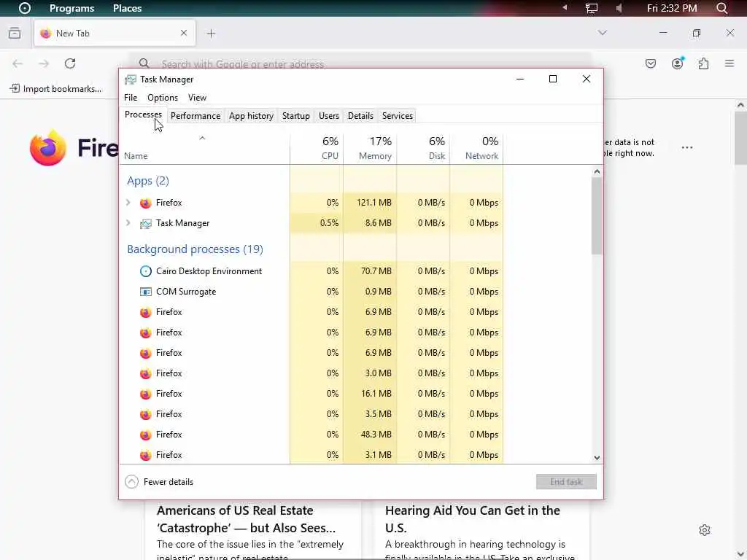Select the Firefox process using 16.1 MB

(x=311, y=394)
